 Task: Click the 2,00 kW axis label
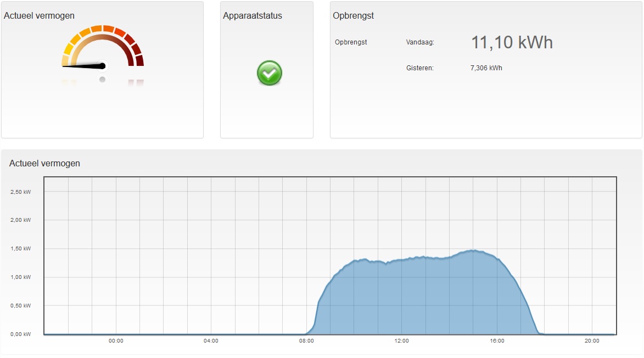[20, 220]
